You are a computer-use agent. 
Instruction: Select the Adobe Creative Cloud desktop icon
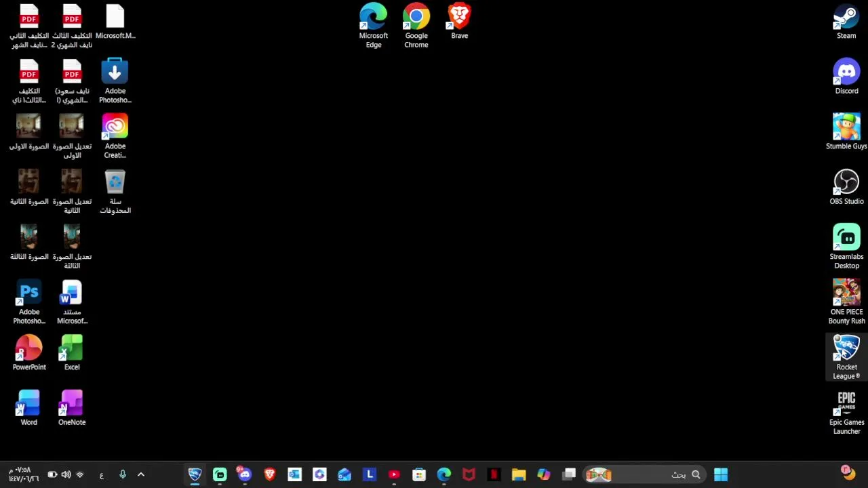click(x=115, y=136)
